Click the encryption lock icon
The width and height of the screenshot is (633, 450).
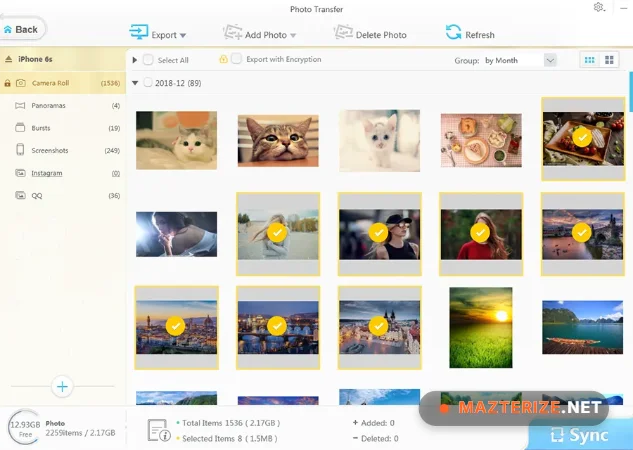223,59
